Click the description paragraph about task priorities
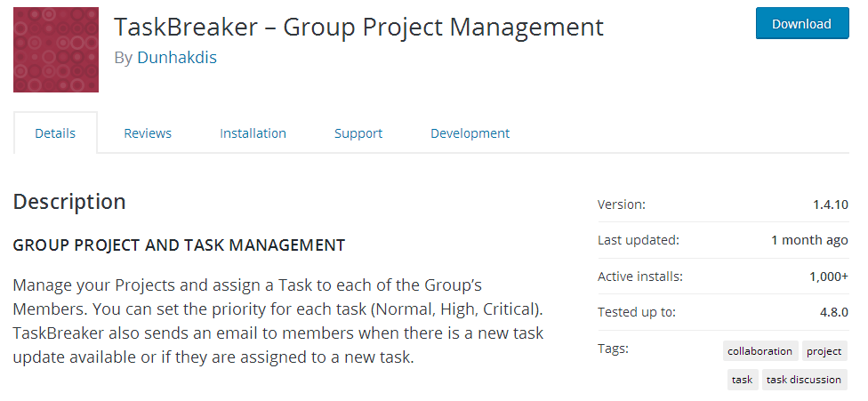868x401 pixels. click(x=277, y=321)
